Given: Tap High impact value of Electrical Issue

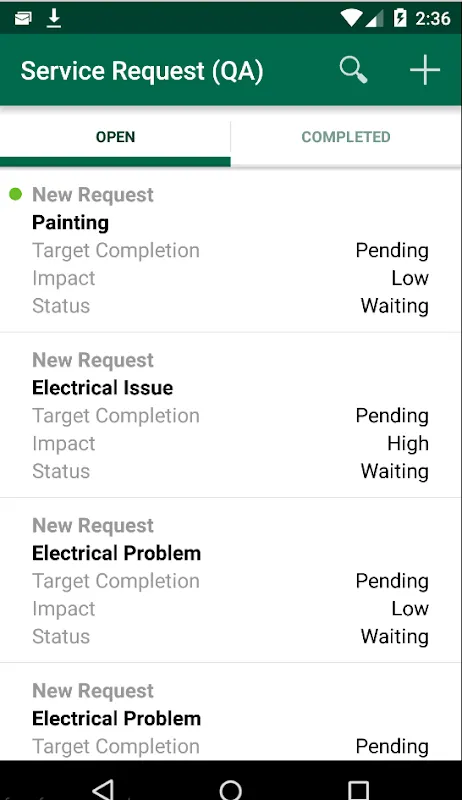Looking at the screenshot, I should [407, 443].
